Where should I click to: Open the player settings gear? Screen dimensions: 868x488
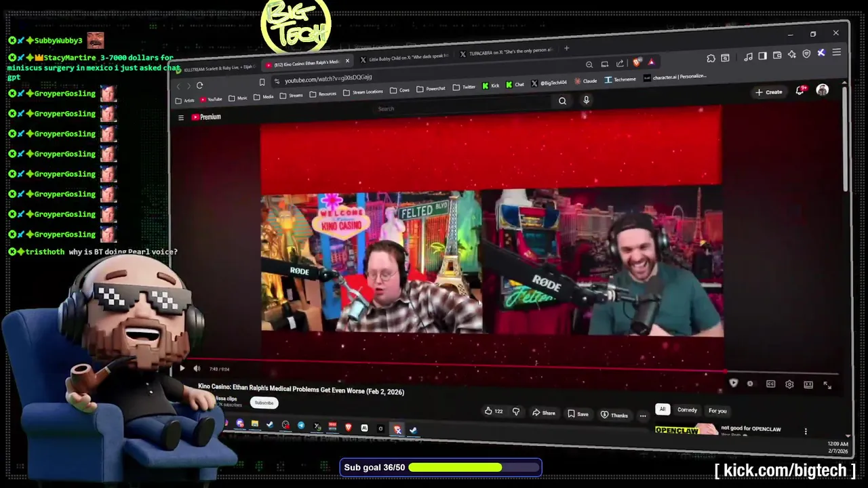pos(789,384)
